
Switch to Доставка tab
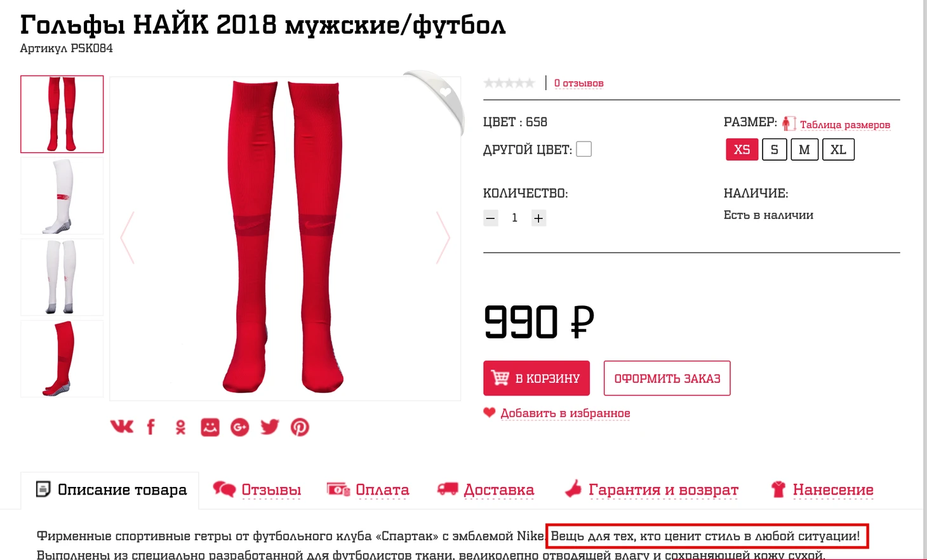coord(486,490)
